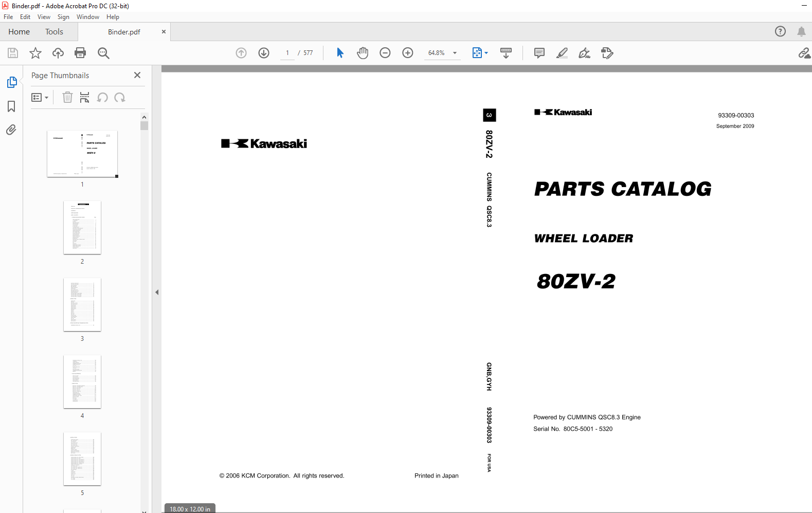
Task: Switch to the Home tab
Action: pos(19,32)
